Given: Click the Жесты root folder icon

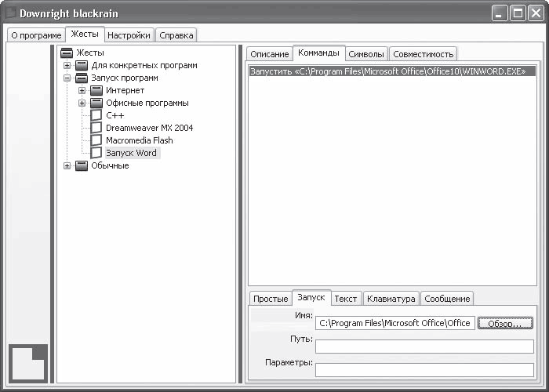Looking at the screenshot, I should [x=67, y=53].
